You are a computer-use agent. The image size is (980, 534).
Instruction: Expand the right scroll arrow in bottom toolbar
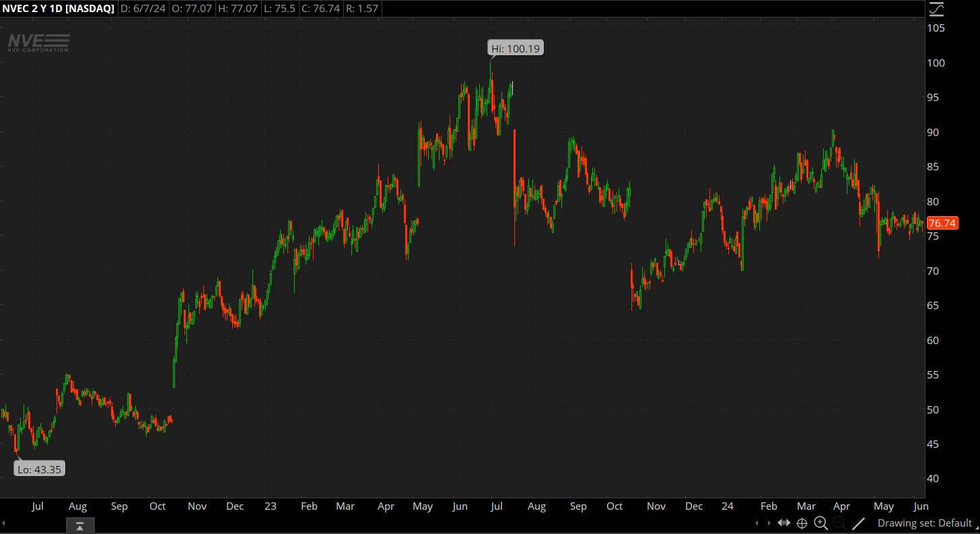click(x=769, y=523)
